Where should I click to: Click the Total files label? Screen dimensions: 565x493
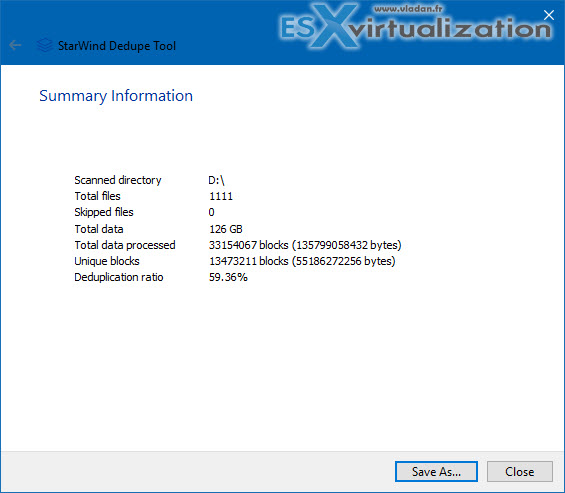coord(97,196)
